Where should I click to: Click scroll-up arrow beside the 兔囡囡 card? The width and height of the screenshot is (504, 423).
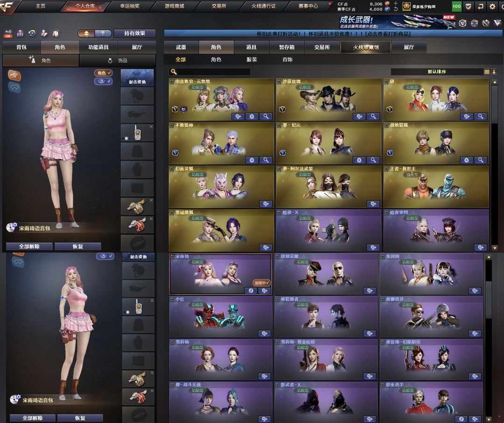click(489, 257)
